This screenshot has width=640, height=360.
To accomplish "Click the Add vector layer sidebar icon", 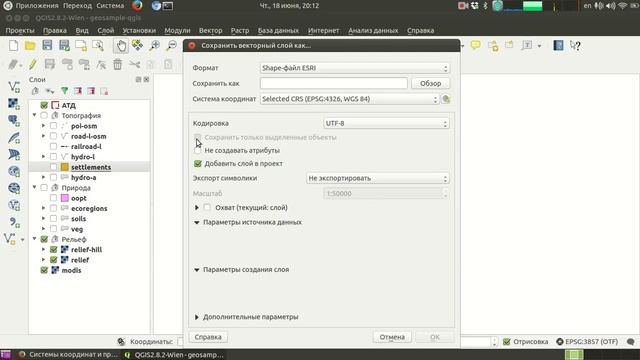I will coord(13,87).
